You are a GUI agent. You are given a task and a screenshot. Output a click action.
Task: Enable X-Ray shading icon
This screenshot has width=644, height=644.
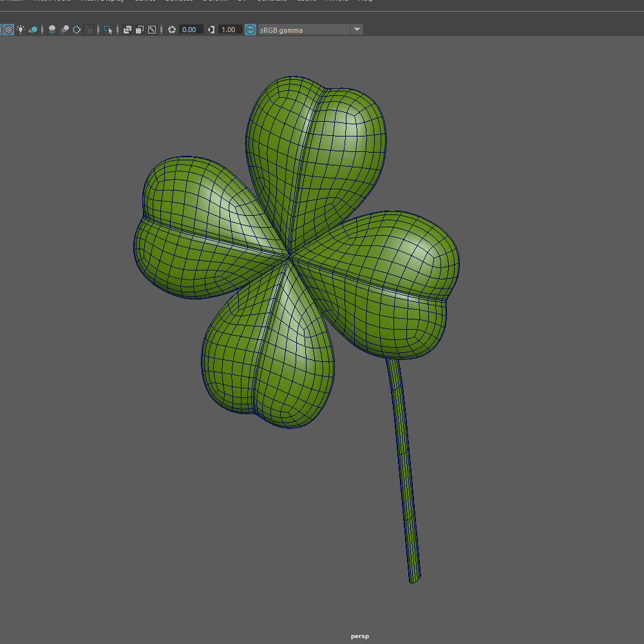[128, 30]
